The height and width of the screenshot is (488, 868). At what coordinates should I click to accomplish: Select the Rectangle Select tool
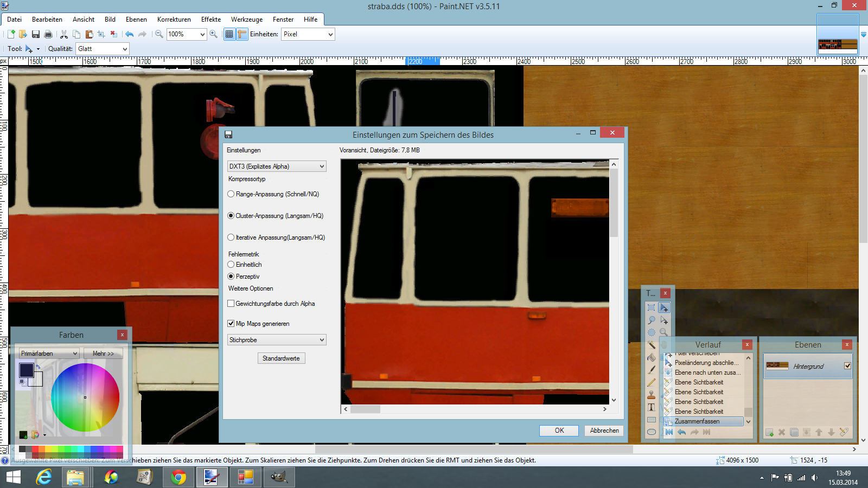pos(652,307)
